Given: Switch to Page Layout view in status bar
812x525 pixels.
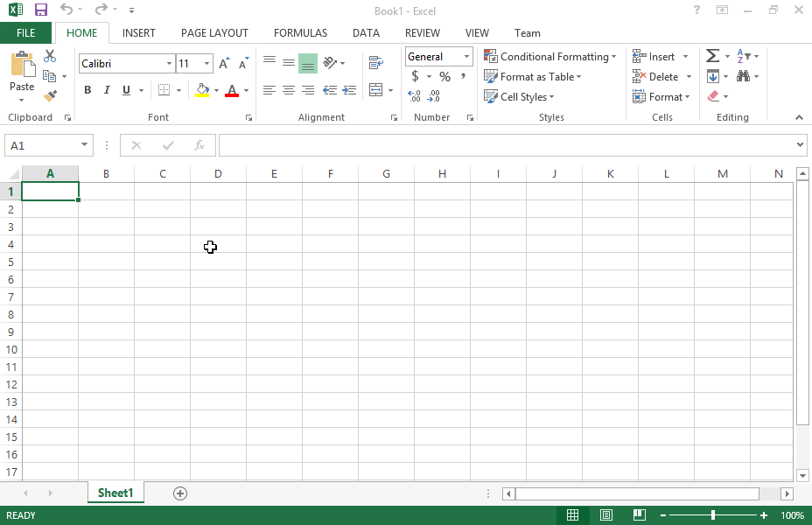Looking at the screenshot, I should click(x=605, y=515).
